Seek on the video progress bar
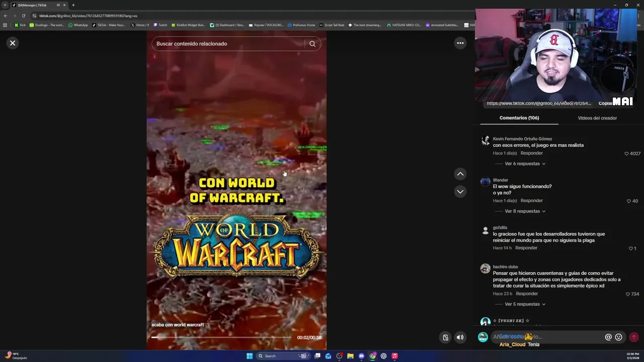 pyautogui.click(x=221, y=338)
